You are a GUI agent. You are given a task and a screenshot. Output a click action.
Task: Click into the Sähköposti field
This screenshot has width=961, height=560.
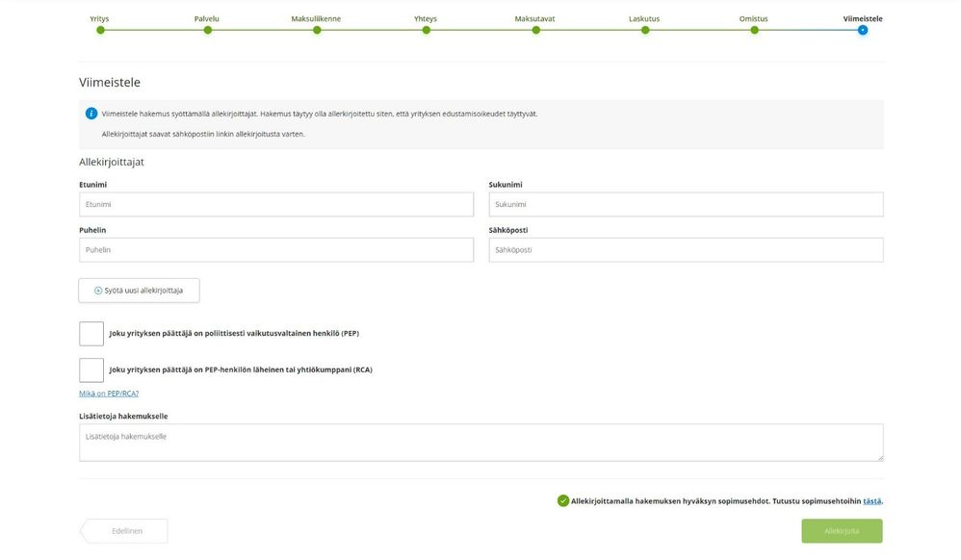point(686,250)
